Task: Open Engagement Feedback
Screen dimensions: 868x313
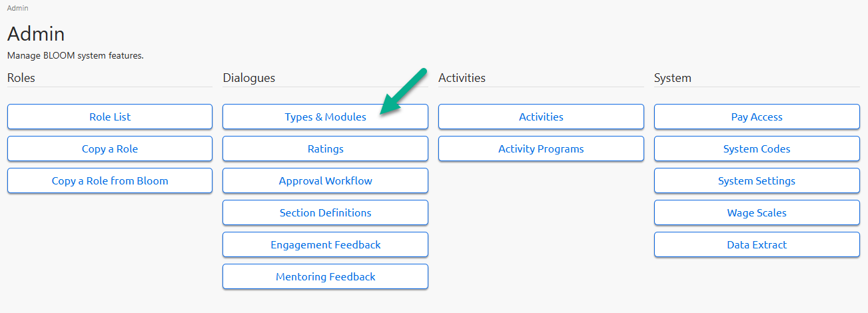Action: point(325,244)
